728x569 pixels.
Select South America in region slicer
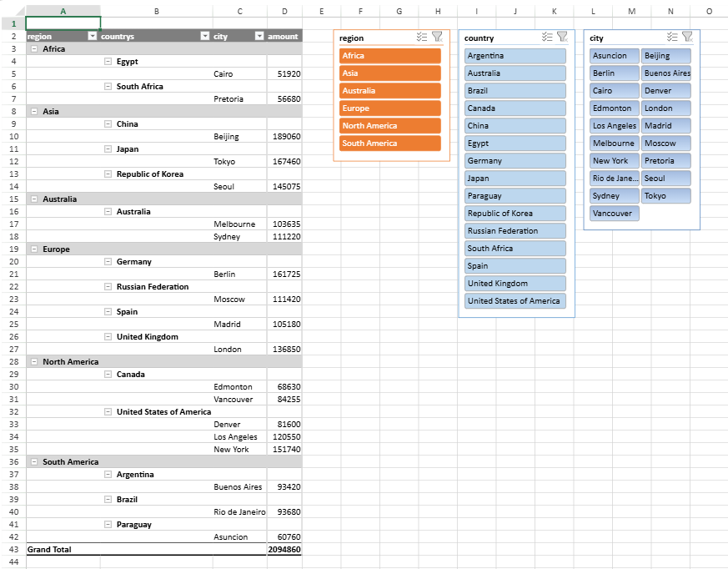click(390, 144)
